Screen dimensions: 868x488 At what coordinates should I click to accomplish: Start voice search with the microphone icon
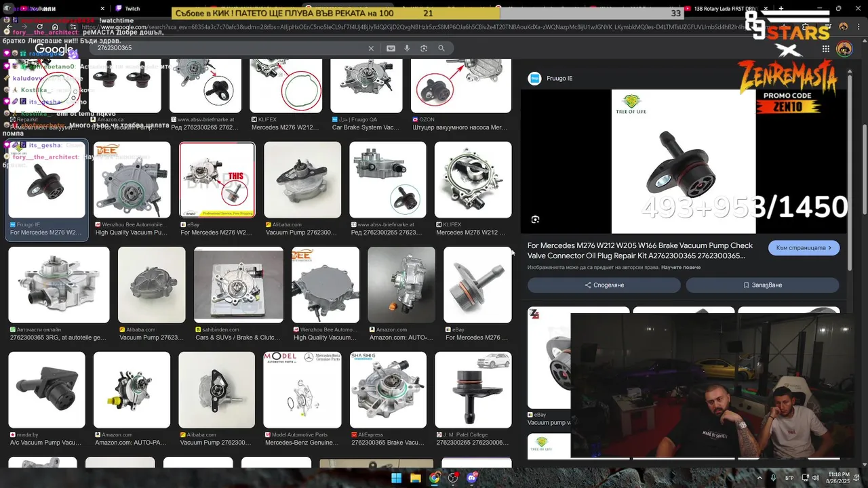(407, 48)
